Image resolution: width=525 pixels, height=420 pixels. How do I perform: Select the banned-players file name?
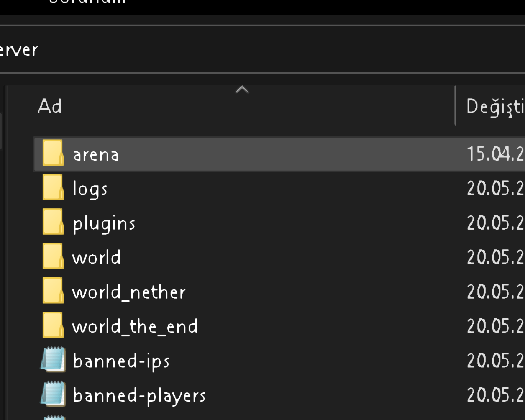click(139, 396)
